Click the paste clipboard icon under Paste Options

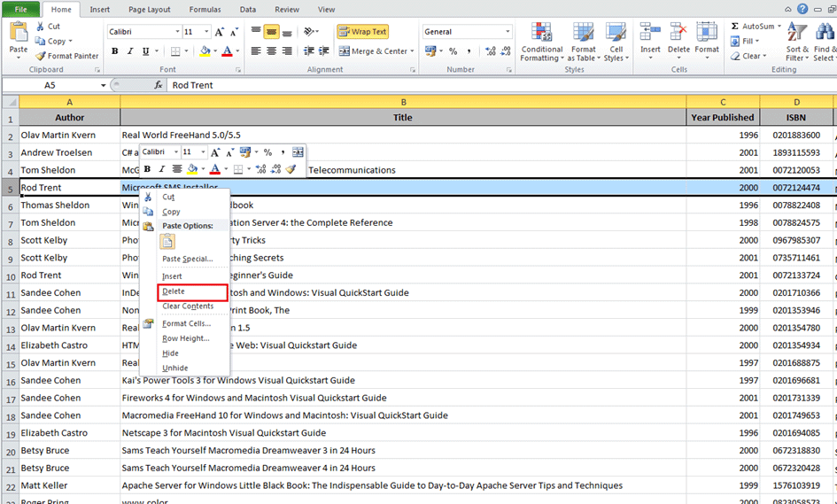(167, 242)
